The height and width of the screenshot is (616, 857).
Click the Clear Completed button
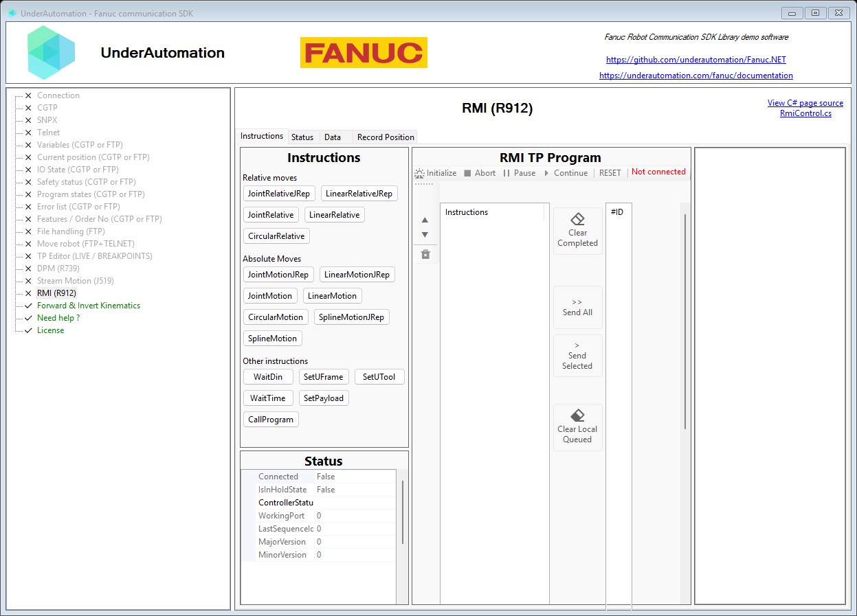click(x=578, y=231)
